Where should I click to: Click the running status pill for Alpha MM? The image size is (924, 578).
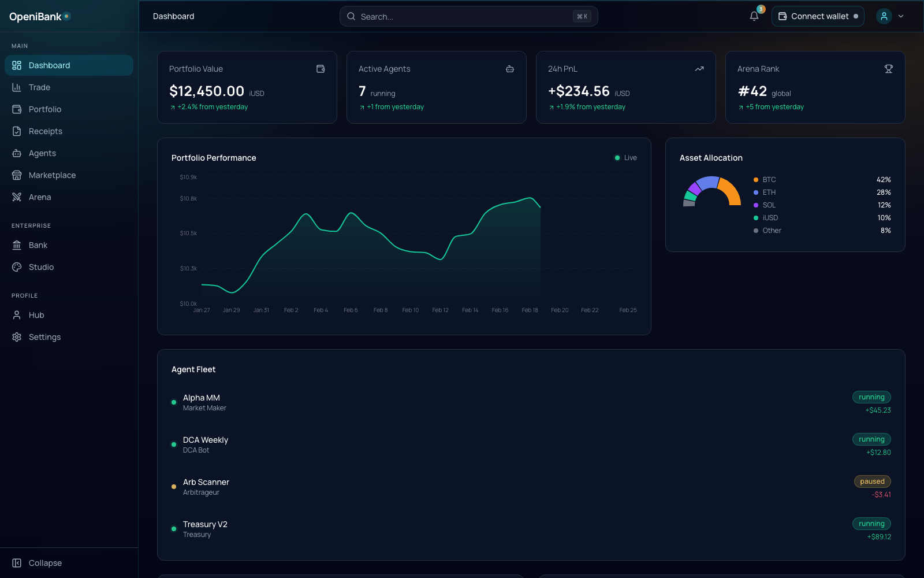tap(871, 397)
